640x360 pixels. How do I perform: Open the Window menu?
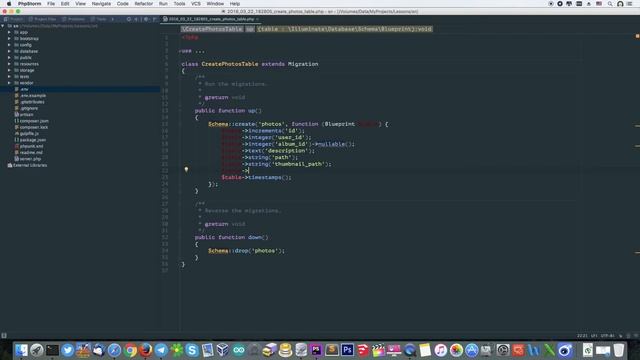[x=215, y=4]
